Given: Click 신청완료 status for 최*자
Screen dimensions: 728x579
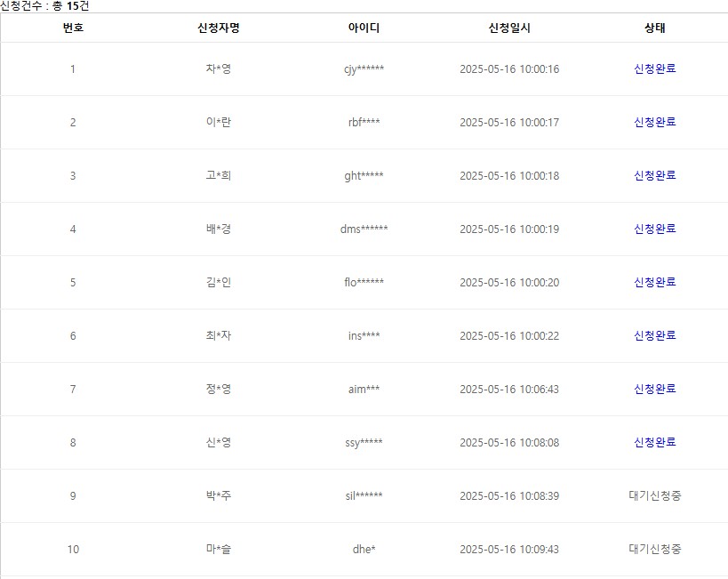Looking at the screenshot, I should [x=654, y=335].
